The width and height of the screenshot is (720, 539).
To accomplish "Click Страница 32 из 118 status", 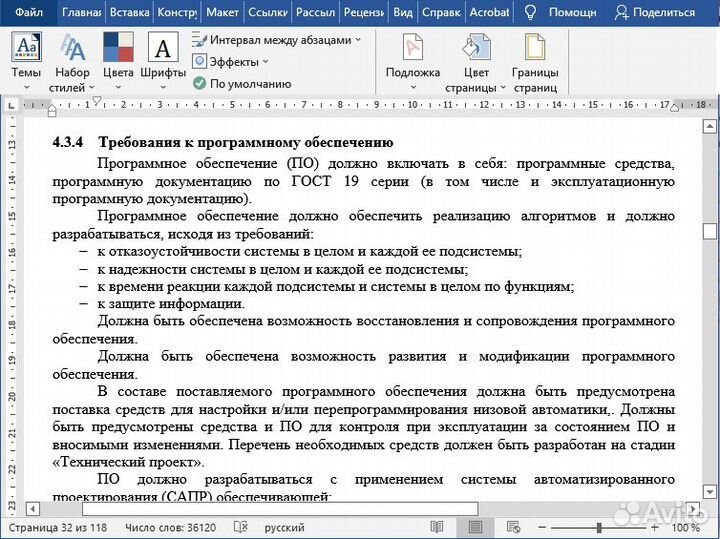I will 57,528.
